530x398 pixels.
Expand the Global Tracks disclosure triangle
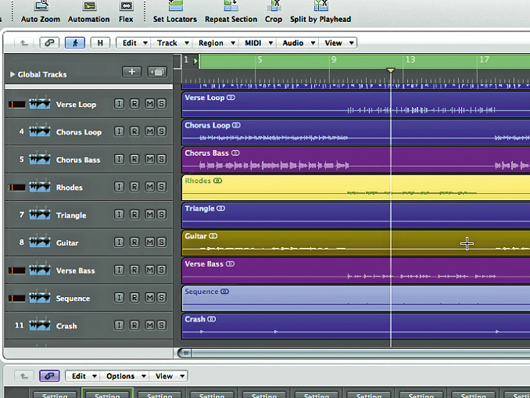click(12, 74)
